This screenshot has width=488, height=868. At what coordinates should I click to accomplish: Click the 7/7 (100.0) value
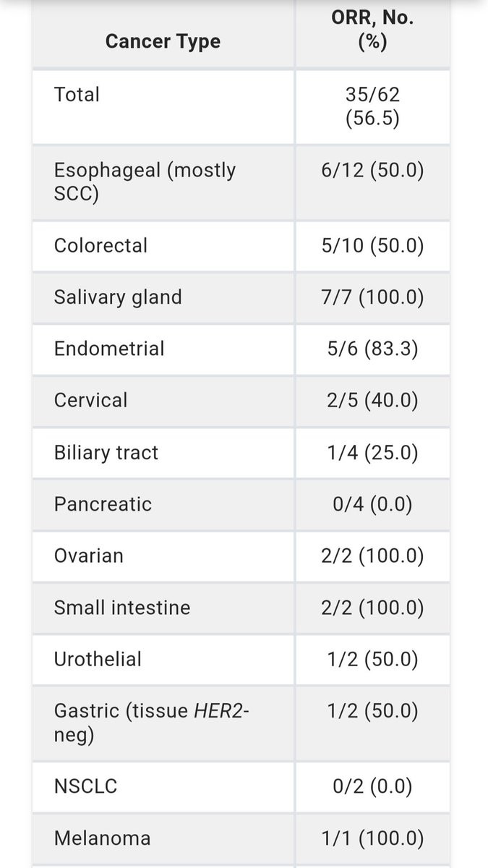click(x=372, y=297)
